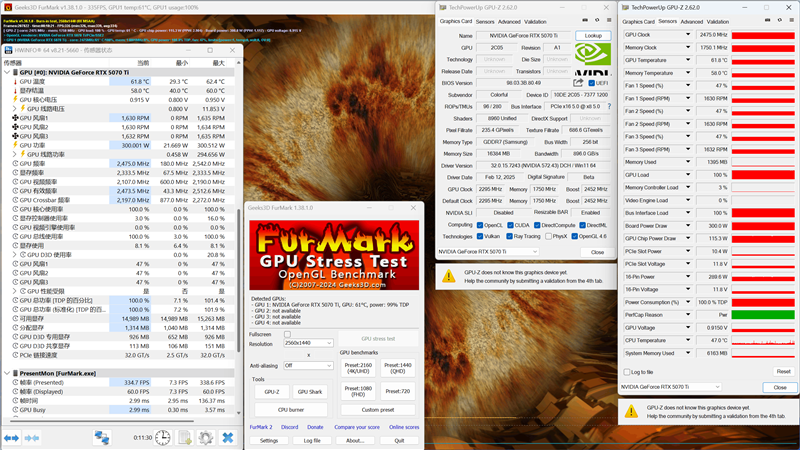Toggle PhysX checkbox

coord(548,236)
